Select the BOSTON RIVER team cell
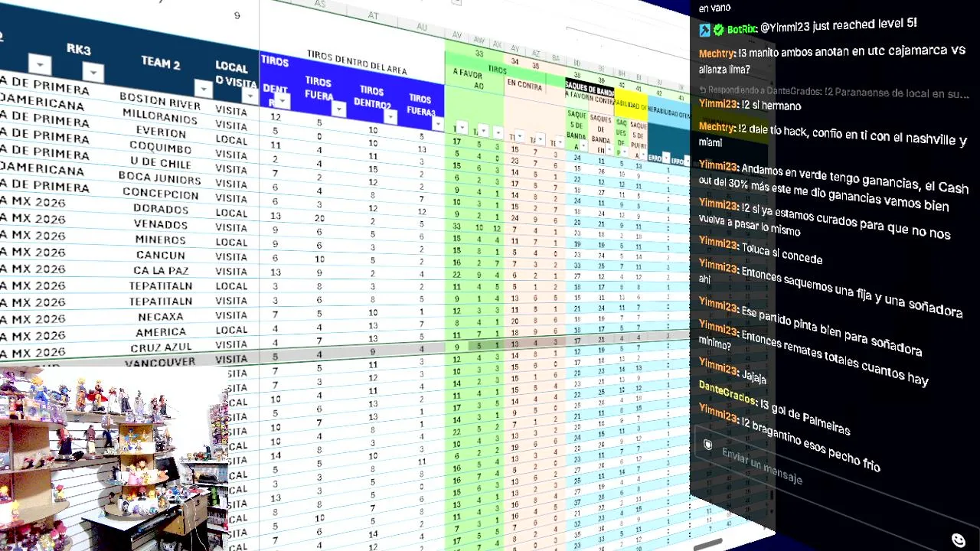This screenshot has height=551, width=980. click(160, 102)
